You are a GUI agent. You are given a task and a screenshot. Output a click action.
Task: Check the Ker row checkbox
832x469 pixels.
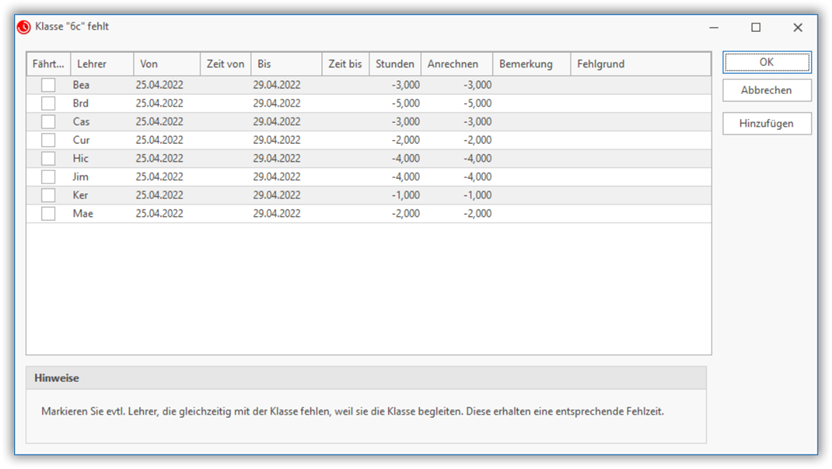[x=48, y=195]
